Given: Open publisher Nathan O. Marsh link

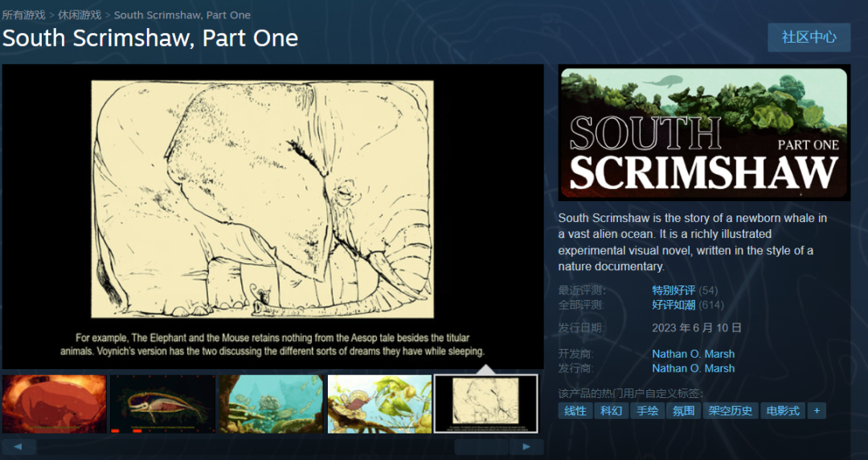Looking at the screenshot, I should click(693, 368).
